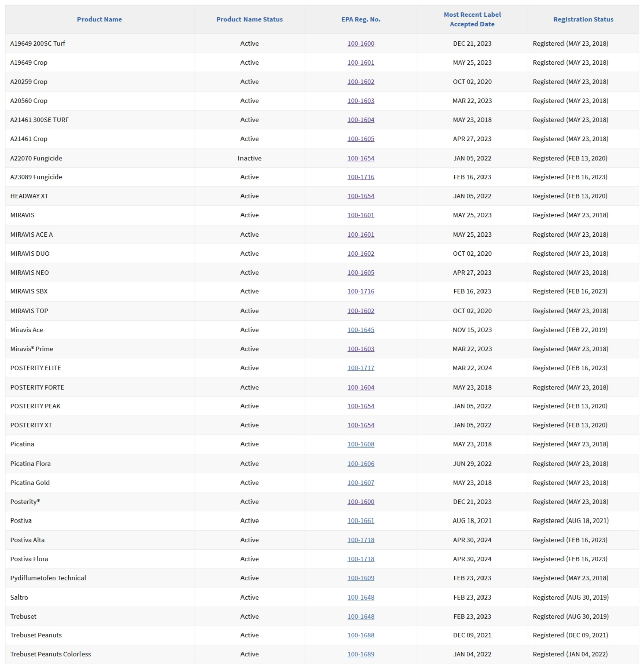Open link 100-1654 in POSTERITY XT row
The width and height of the screenshot is (644, 670).
coord(361,425)
